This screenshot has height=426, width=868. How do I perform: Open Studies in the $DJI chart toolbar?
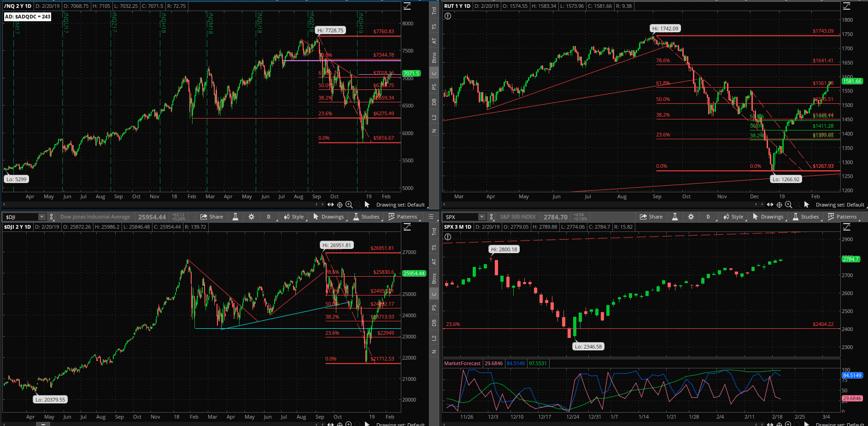366,217
